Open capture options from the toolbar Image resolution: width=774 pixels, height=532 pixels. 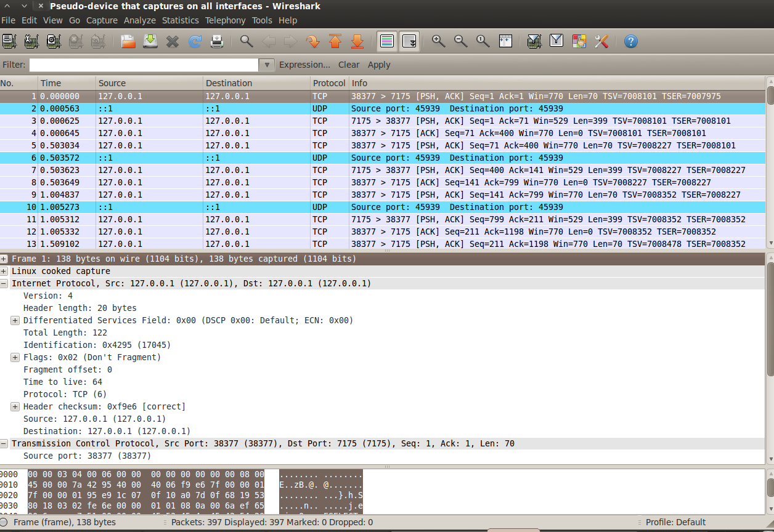click(x=31, y=41)
